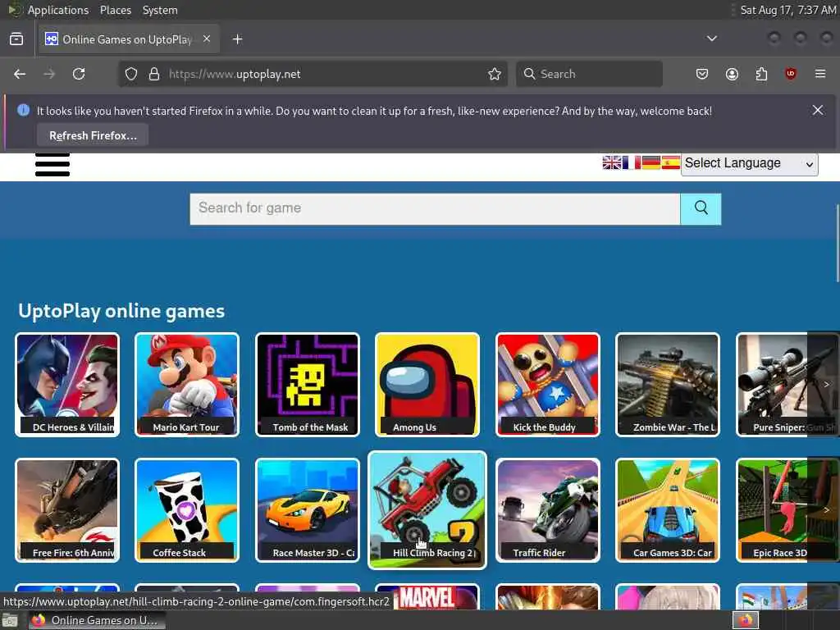Open the Pocket save icon
Screen dimensions: 840x630
pos(702,74)
